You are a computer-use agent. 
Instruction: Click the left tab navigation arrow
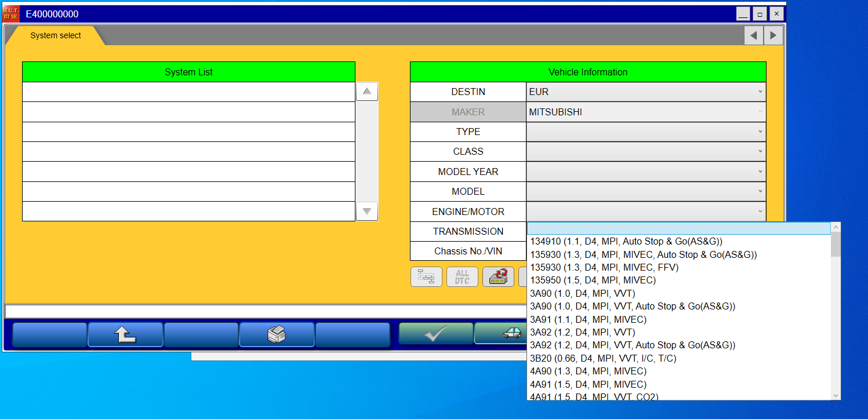tap(753, 35)
